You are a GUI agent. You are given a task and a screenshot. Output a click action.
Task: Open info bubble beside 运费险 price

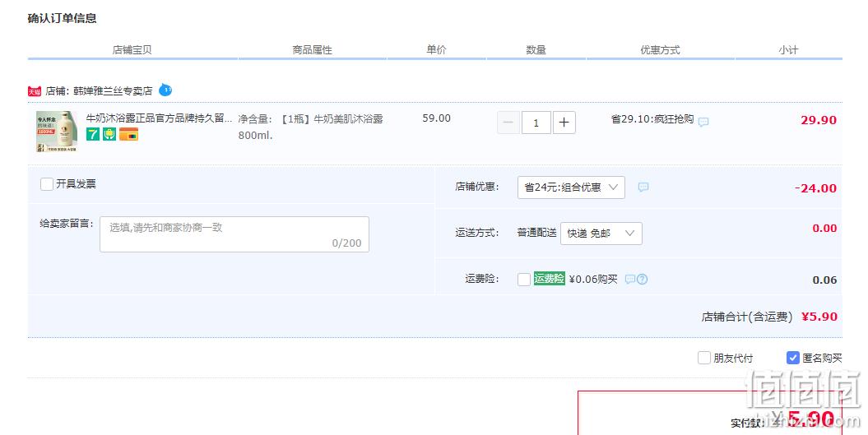630,280
